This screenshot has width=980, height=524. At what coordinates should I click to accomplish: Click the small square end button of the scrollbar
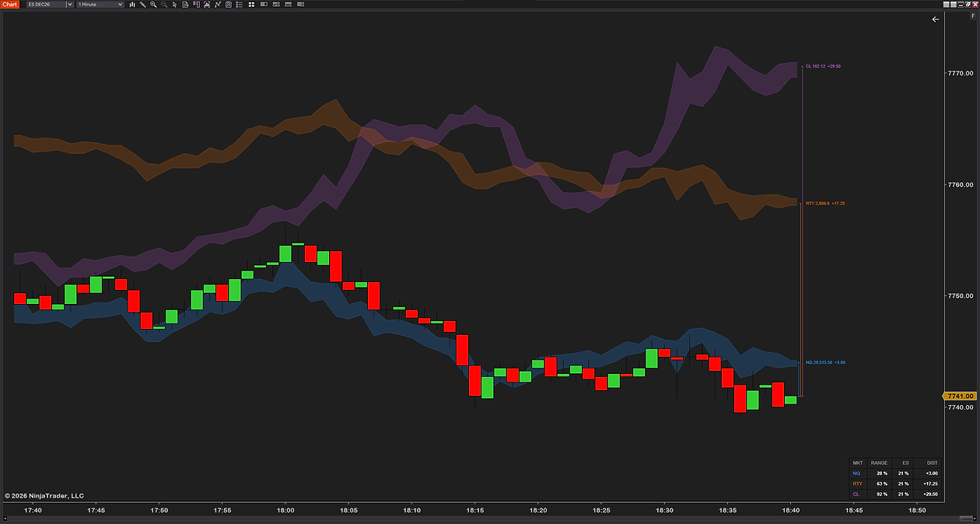point(975,519)
